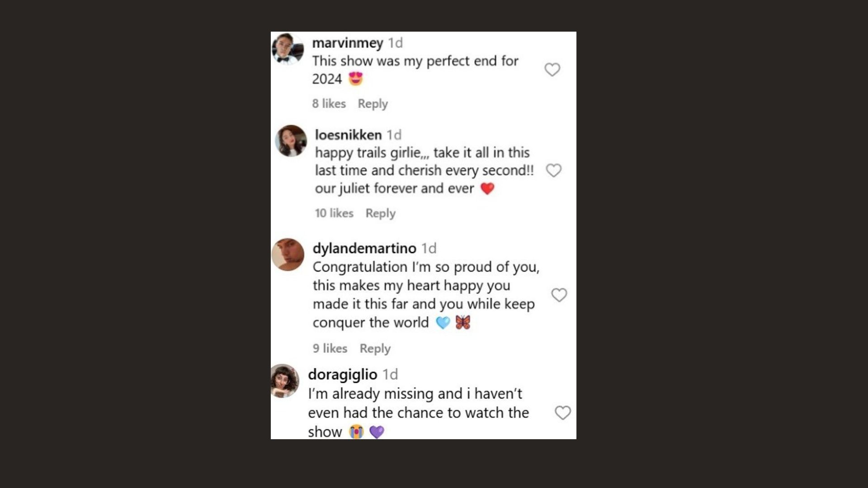View dylandemartino's profile picture
This screenshot has width=868, height=488.
(288, 255)
